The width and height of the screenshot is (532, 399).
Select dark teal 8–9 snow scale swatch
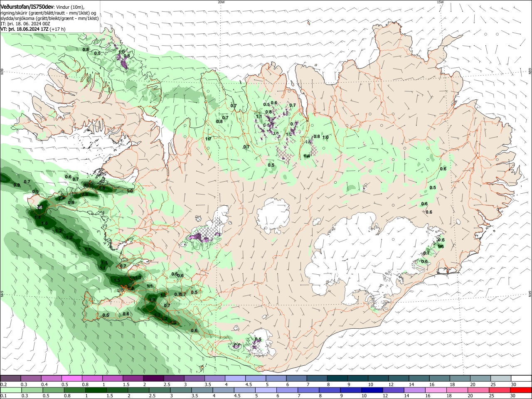click(x=337, y=378)
